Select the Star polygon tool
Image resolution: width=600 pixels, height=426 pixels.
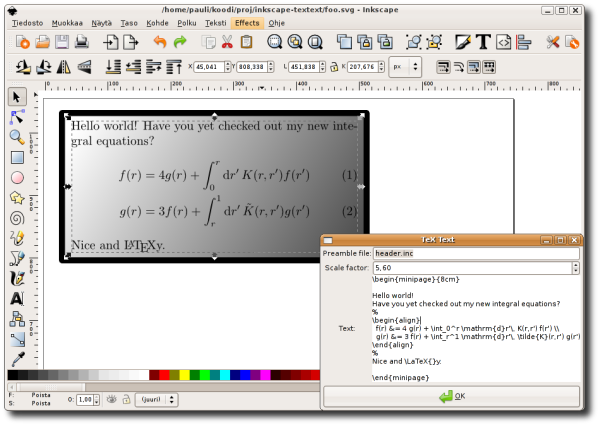tap(17, 198)
